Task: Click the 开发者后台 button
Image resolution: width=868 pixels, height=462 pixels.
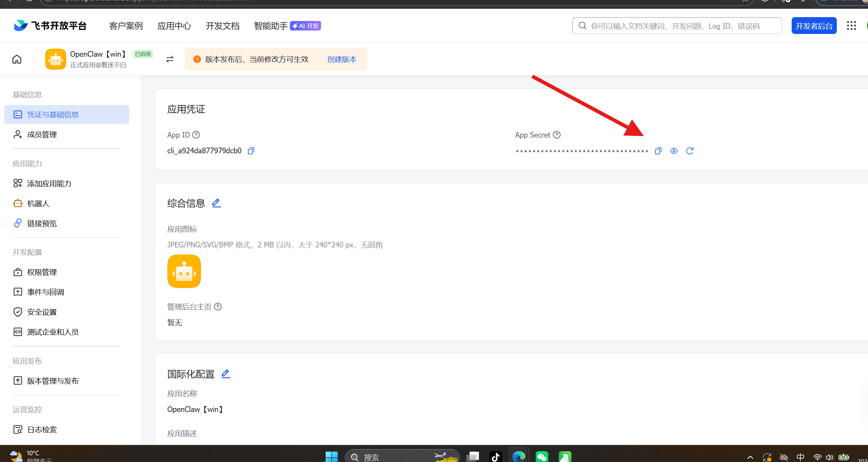Action: point(814,26)
